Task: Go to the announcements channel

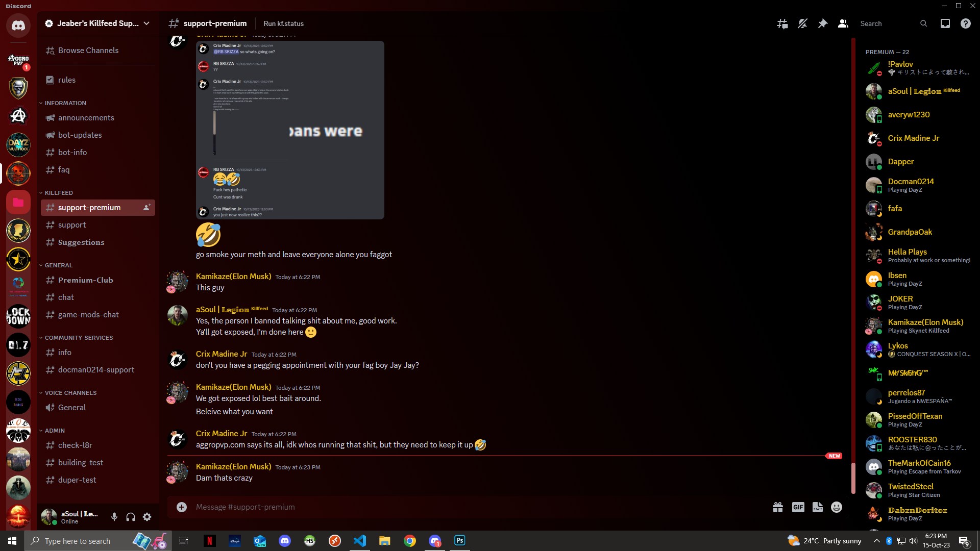Action: (x=98, y=118)
